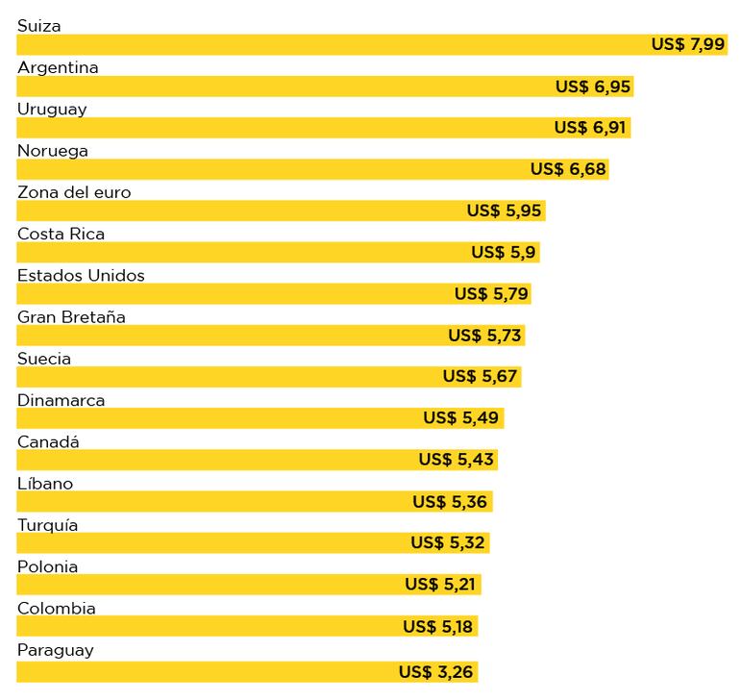This screenshot has width=740, height=700.
Task: Click the Costa Rica label
Action: click(61, 234)
